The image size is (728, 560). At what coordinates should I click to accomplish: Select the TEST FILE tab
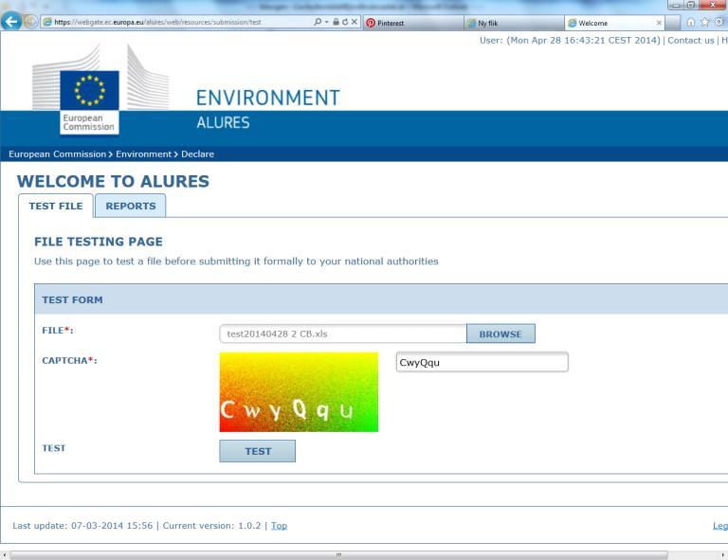tap(56, 206)
